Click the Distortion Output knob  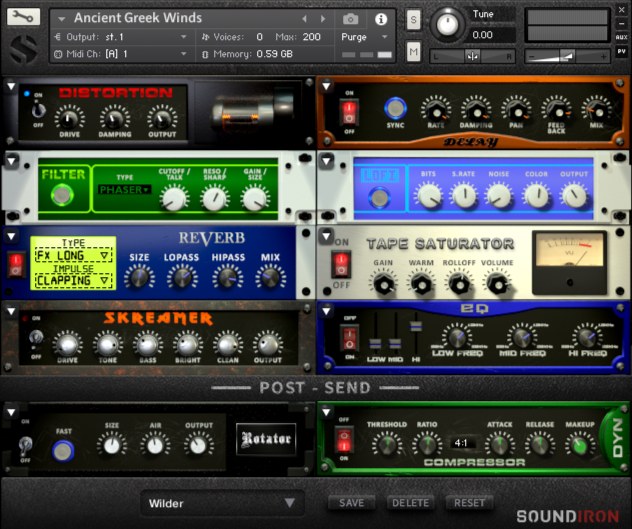[x=162, y=118]
